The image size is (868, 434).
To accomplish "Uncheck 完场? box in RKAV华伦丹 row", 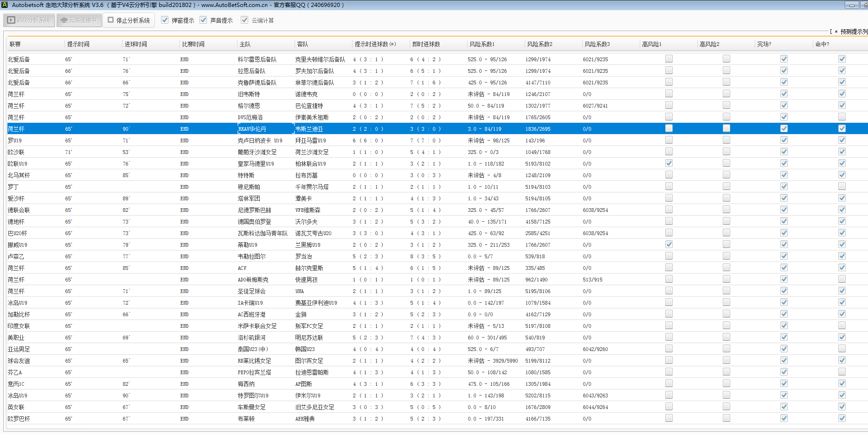I will [x=784, y=128].
